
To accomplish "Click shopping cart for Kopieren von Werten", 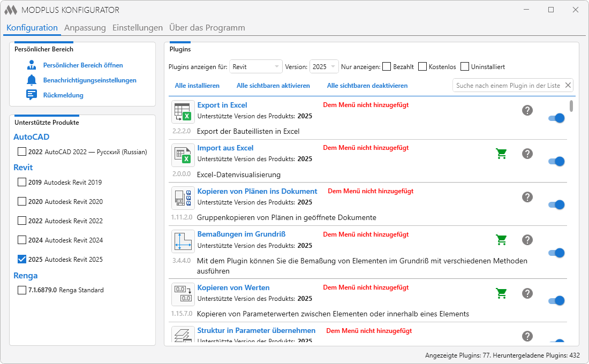I will (501, 293).
